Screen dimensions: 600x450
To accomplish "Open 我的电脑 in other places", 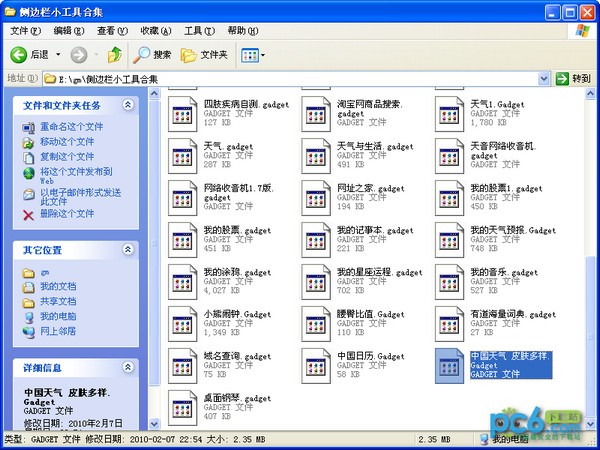I will click(x=58, y=316).
